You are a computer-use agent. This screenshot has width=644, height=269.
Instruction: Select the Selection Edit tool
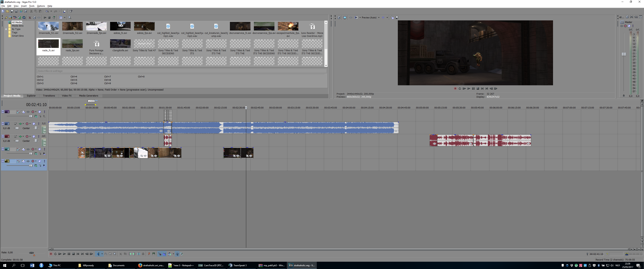coord(110,254)
